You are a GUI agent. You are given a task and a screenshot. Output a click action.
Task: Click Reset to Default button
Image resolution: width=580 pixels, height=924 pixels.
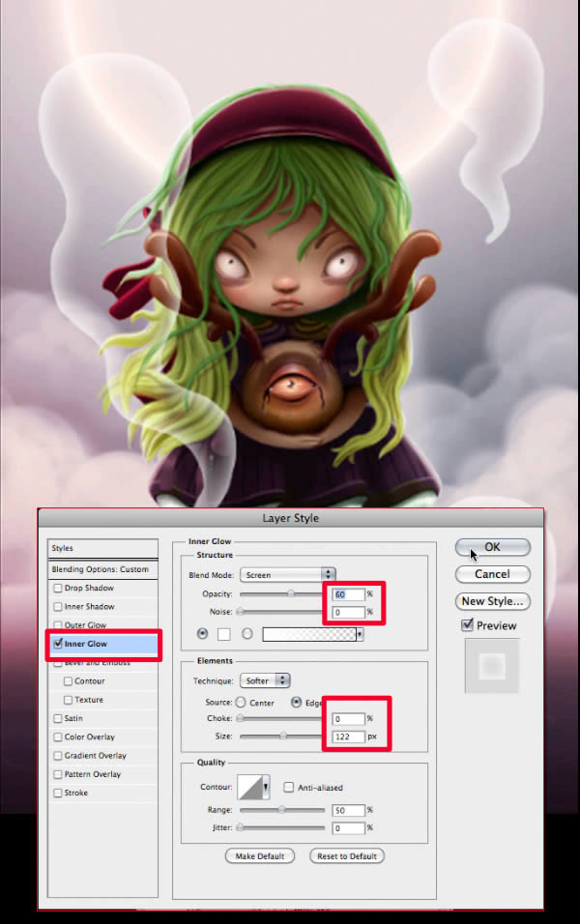pos(347,855)
